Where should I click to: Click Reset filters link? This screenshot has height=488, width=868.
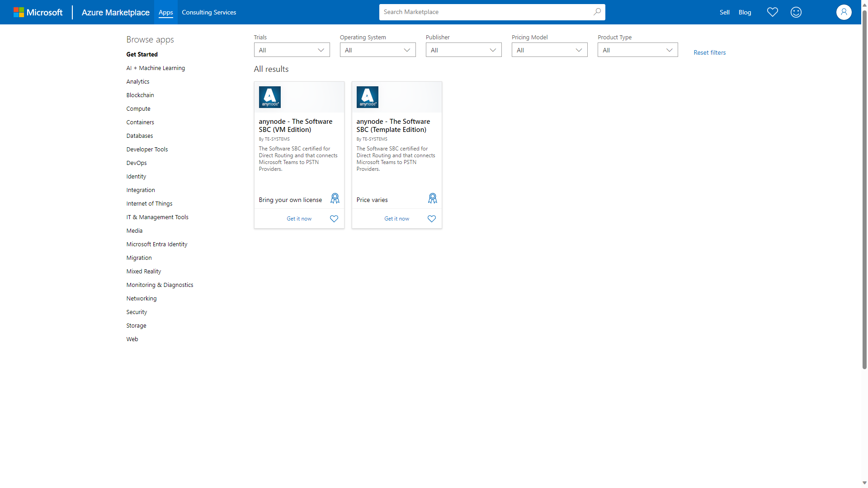(709, 52)
